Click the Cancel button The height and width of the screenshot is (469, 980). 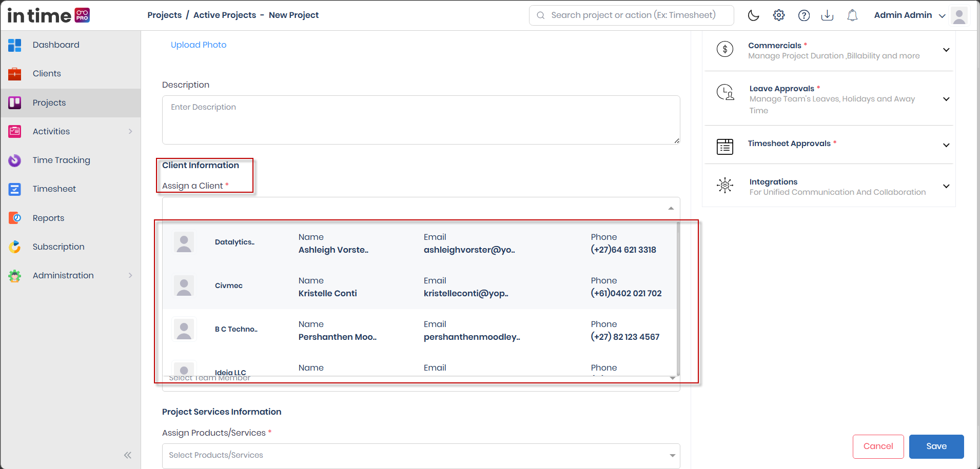[878, 446]
